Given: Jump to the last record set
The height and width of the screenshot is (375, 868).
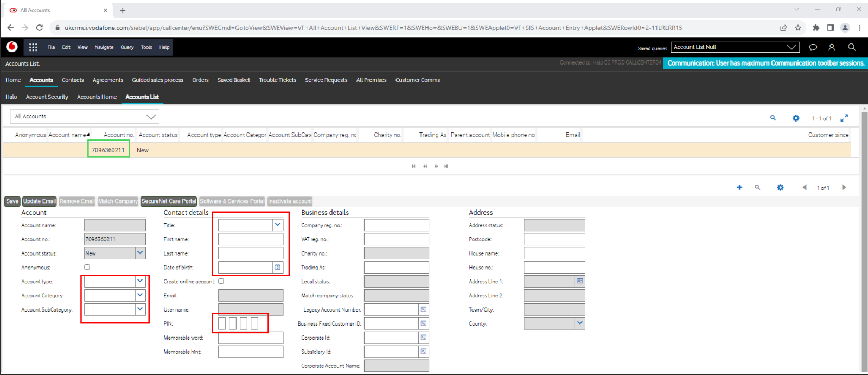Looking at the screenshot, I should point(446,166).
